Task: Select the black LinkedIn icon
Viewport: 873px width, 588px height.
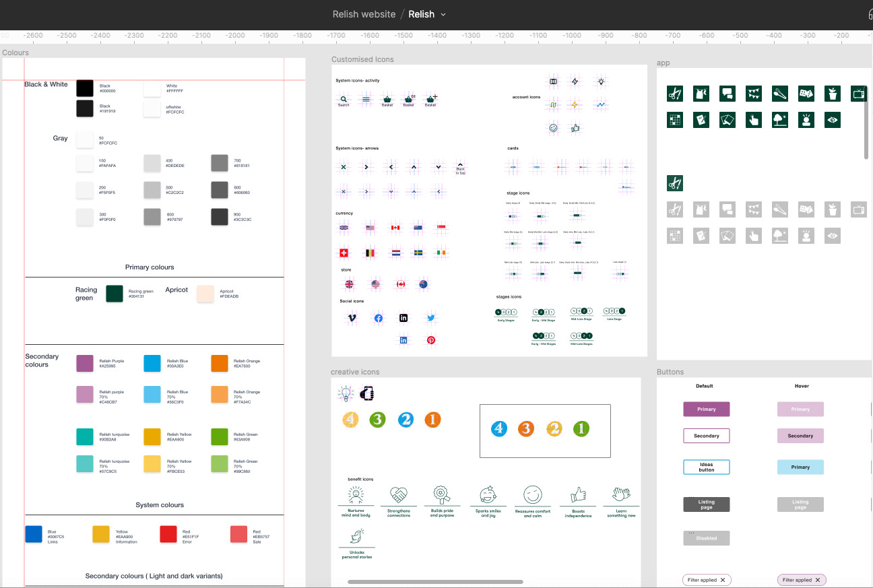Action: pos(403,318)
